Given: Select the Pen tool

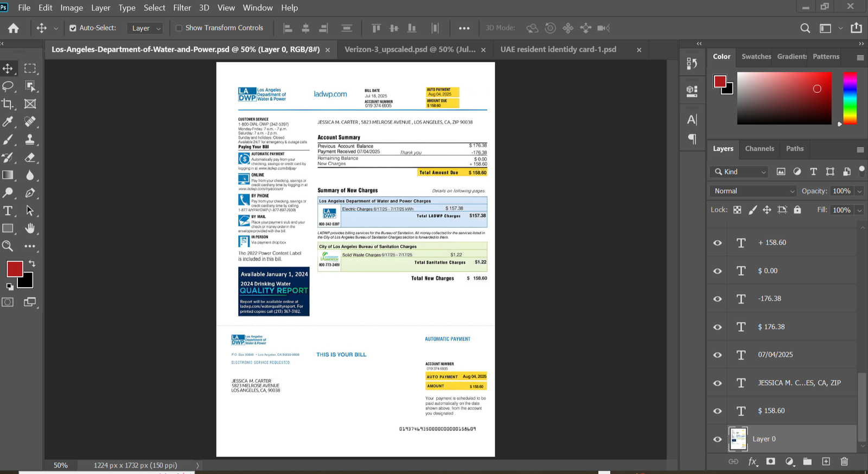Looking at the screenshot, I should coord(30,193).
